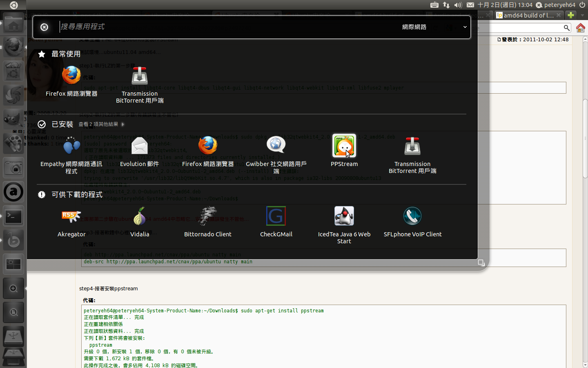Open the power session menu
The height and width of the screenshot is (368, 588).
582,5
